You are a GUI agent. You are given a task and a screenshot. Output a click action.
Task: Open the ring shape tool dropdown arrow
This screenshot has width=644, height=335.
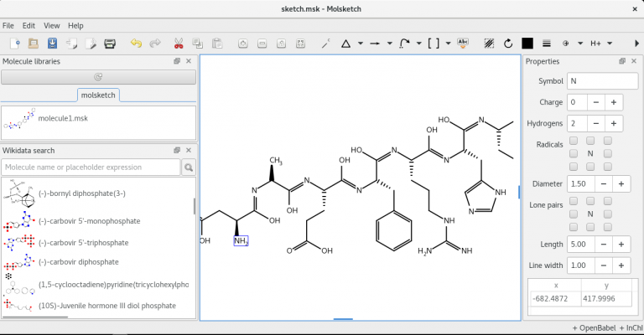coord(360,43)
